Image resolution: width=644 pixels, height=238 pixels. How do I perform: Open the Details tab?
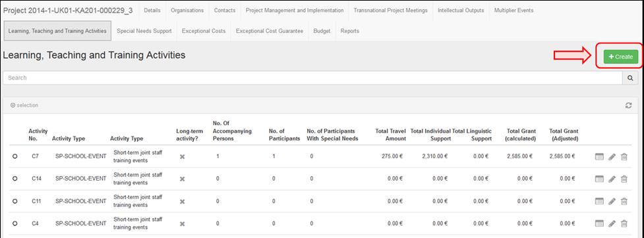click(x=152, y=11)
